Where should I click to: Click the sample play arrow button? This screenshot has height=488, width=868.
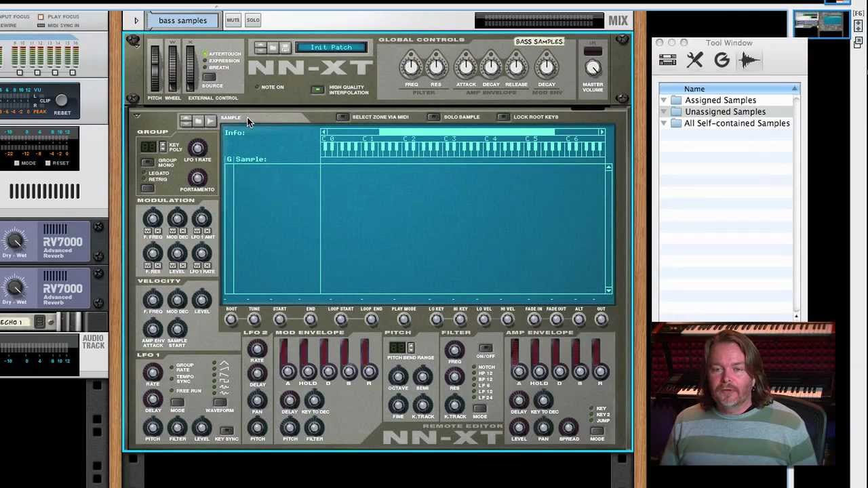click(x=210, y=121)
